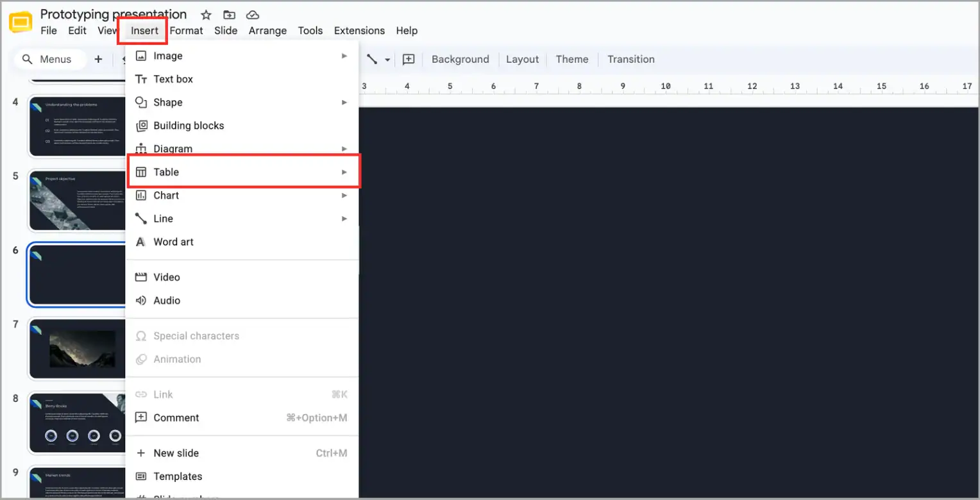Open the Shape submenu

pos(242,102)
